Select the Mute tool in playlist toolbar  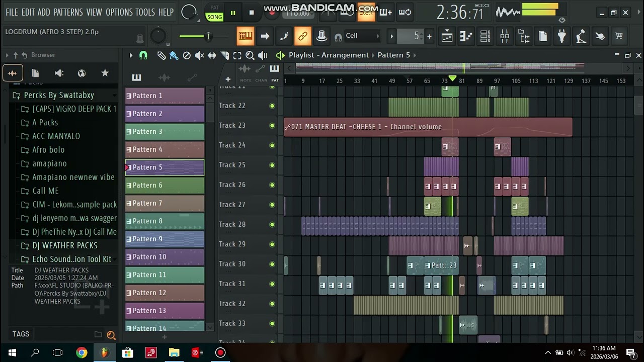pyautogui.click(x=199, y=55)
